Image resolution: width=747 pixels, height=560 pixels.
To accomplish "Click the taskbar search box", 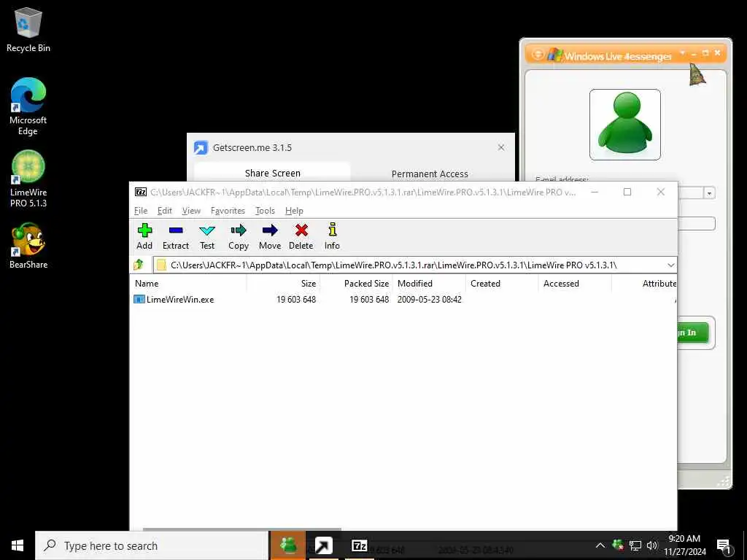I will coord(152,545).
